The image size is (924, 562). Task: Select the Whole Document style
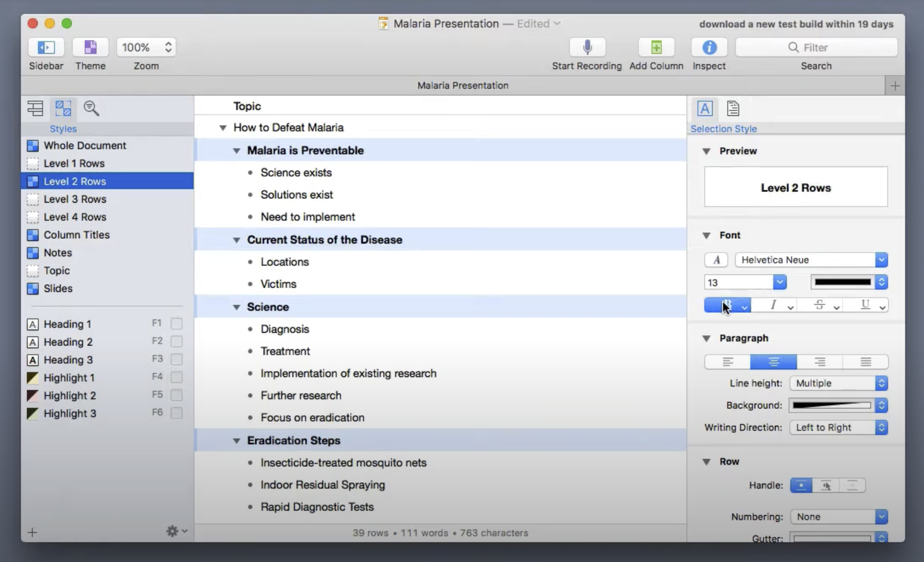107,145
